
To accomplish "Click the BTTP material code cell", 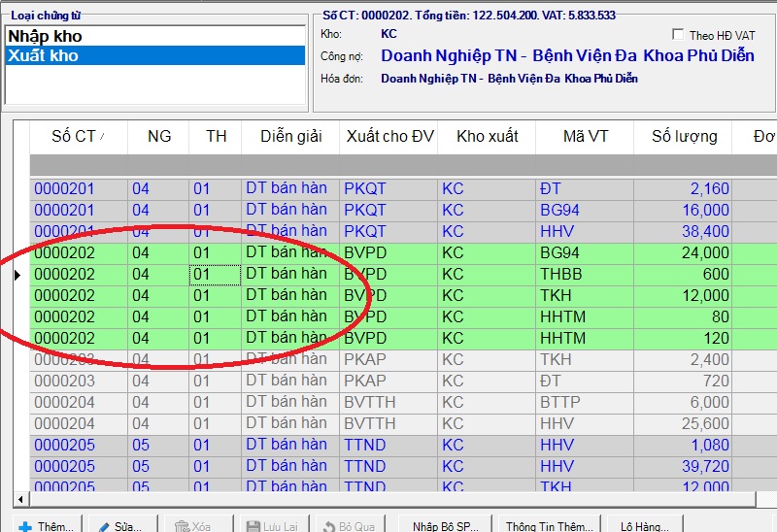I will [586, 402].
